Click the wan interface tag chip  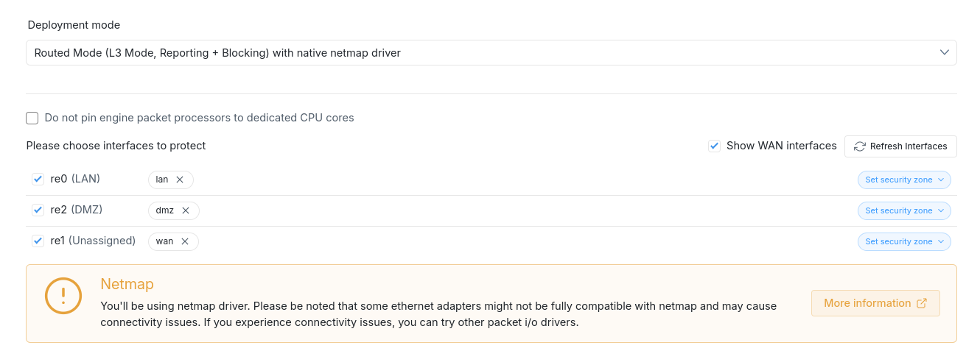pos(164,241)
